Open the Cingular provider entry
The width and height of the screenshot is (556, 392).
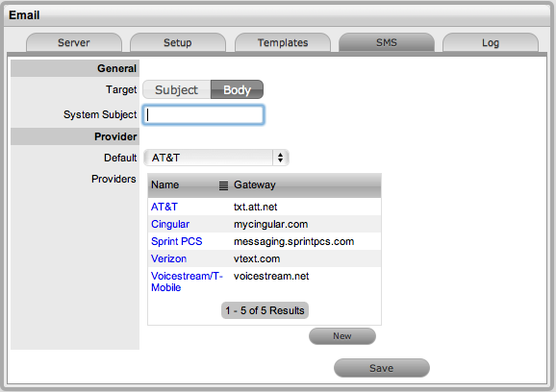[170, 224]
